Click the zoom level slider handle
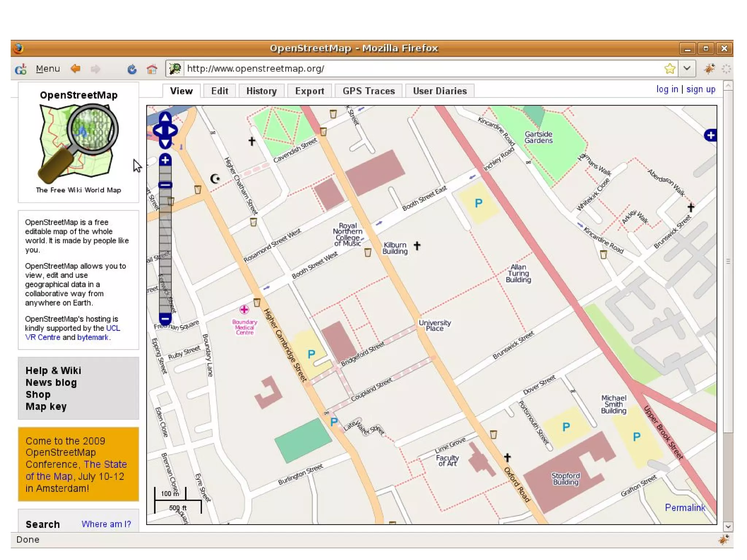The width and height of the screenshot is (747, 560). pos(165,185)
